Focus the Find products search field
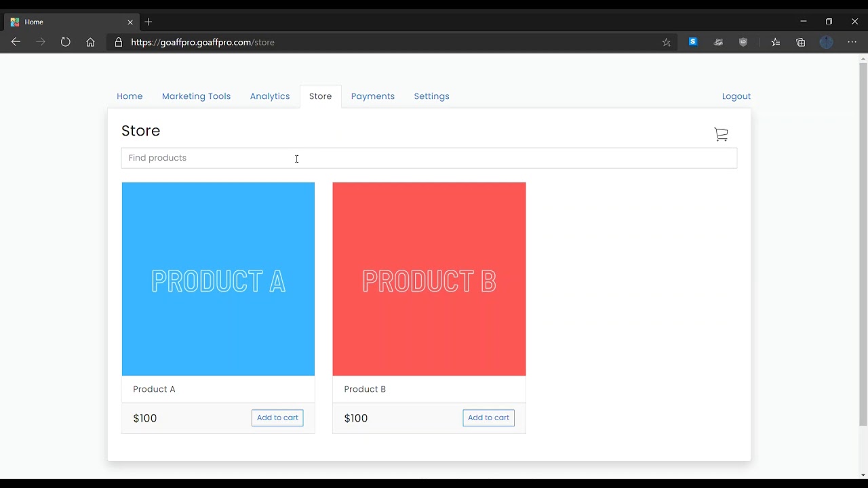868x488 pixels. 429,158
